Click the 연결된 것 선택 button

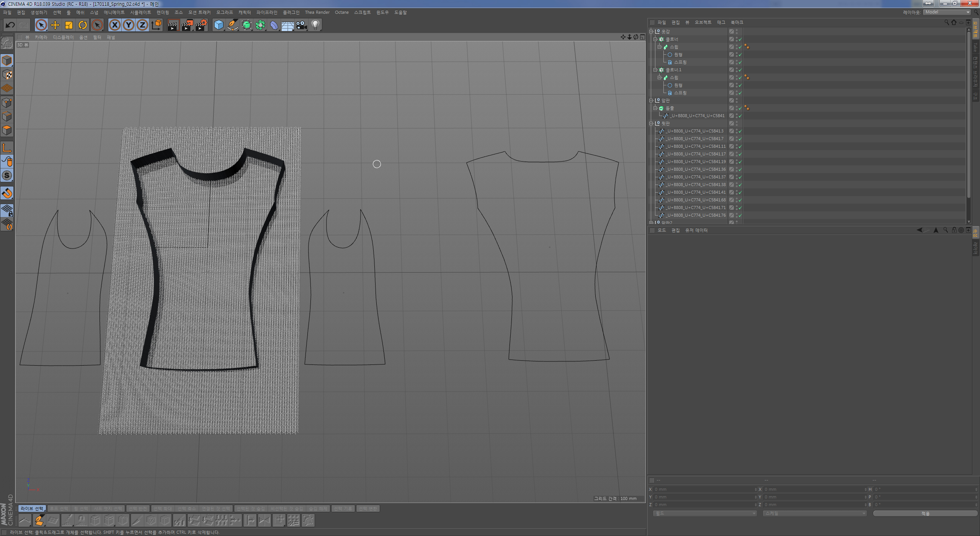coord(216,508)
